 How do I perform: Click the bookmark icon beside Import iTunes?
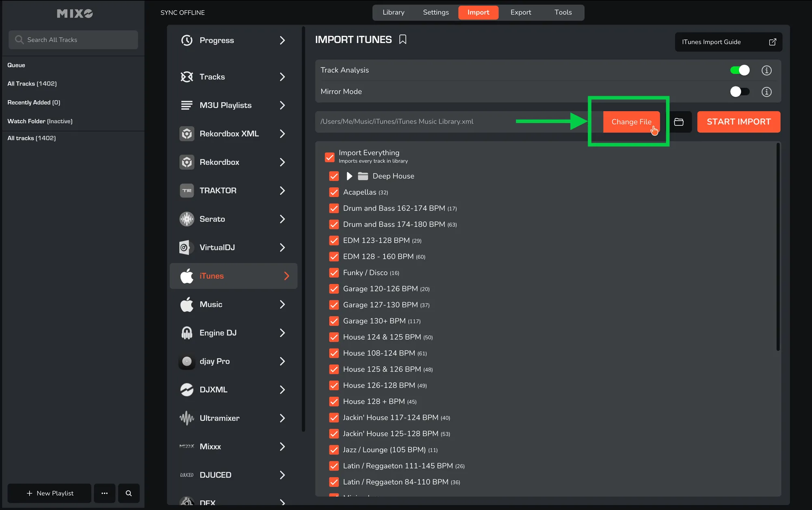402,39
